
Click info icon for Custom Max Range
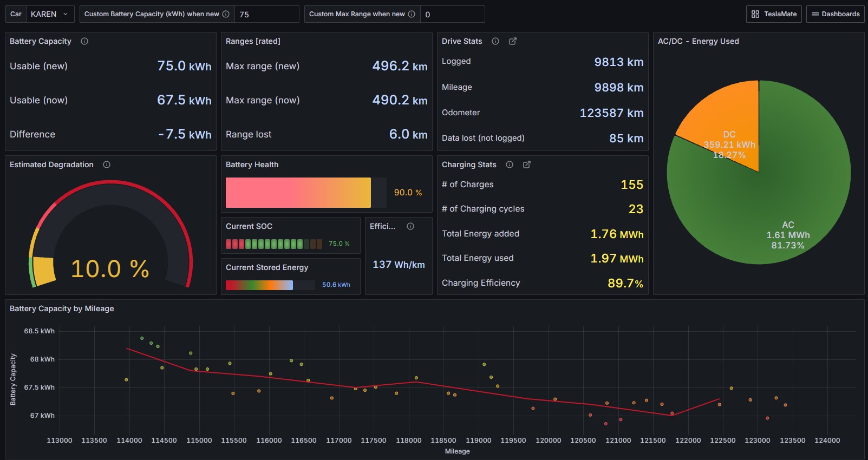coord(412,14)
